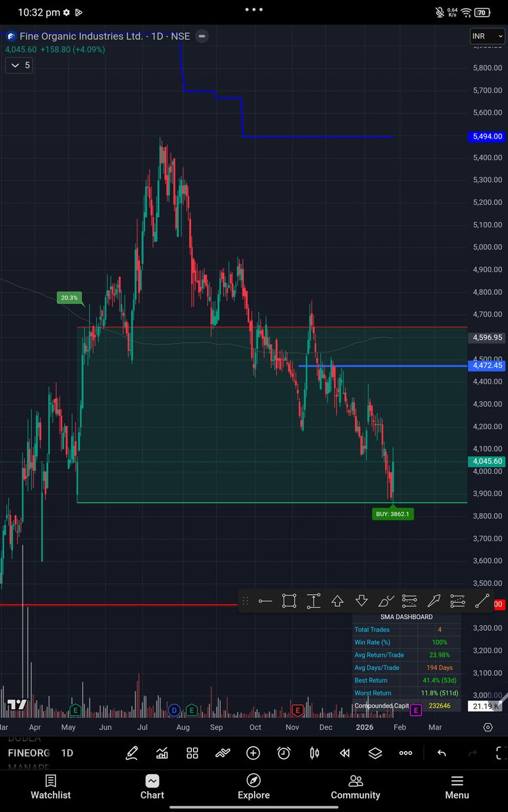This screenshot has width=508, height=812.
Task: Tap the add symbol plus-circle icon
Action: (253, 752)
